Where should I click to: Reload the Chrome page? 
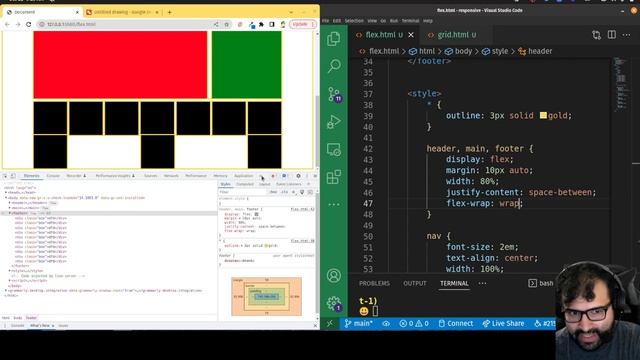[29, 24]
